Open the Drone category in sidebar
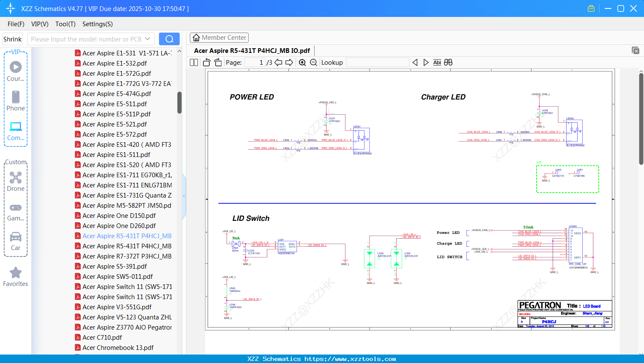The height and width of the screenshot is (363, 644). tap(16, 181)
